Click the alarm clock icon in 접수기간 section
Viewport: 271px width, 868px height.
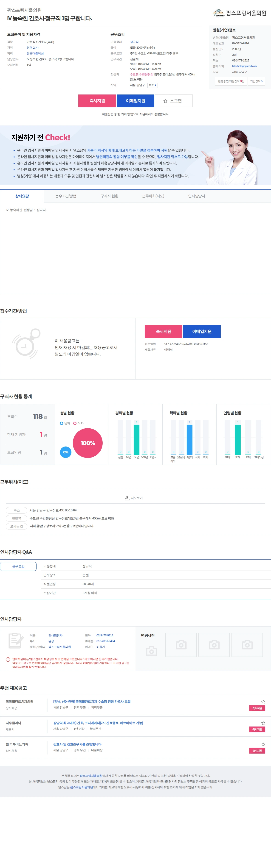click(26, 344)
